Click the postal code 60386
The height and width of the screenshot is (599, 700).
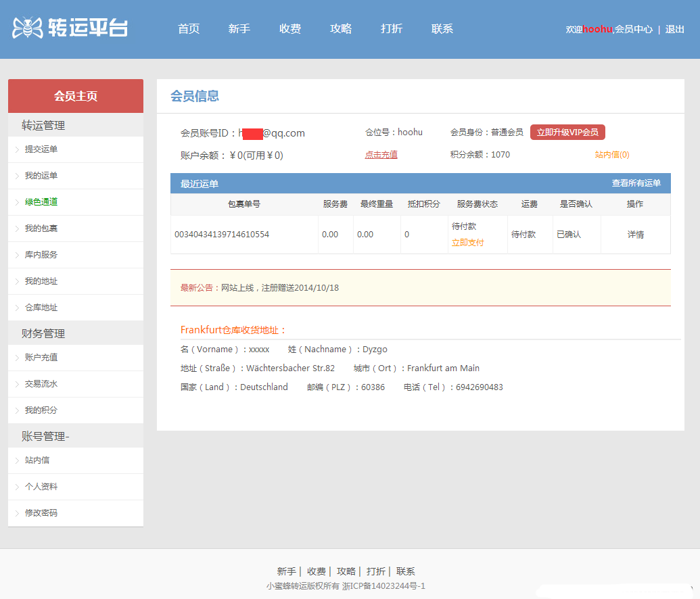click(373, 387)
